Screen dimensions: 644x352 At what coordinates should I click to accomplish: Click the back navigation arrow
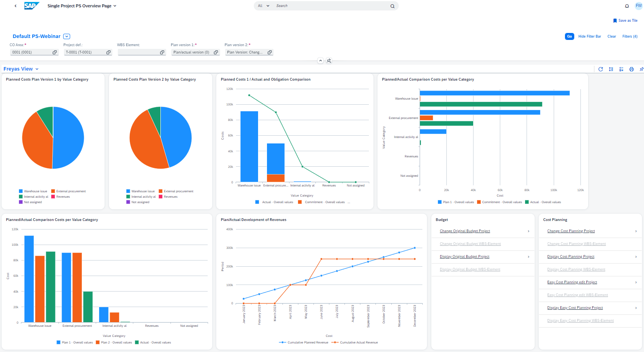pos(15,6)
